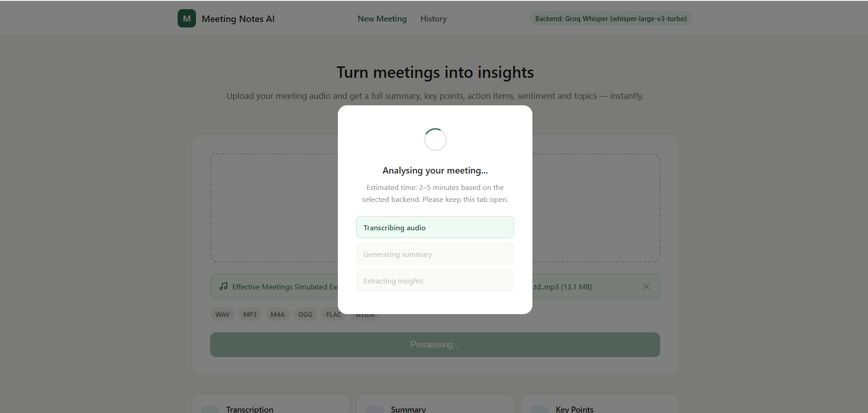This screenshot has width=868, height=413.
Task: Remove the uploaded mp3 file with X
Action: point(646,286)
